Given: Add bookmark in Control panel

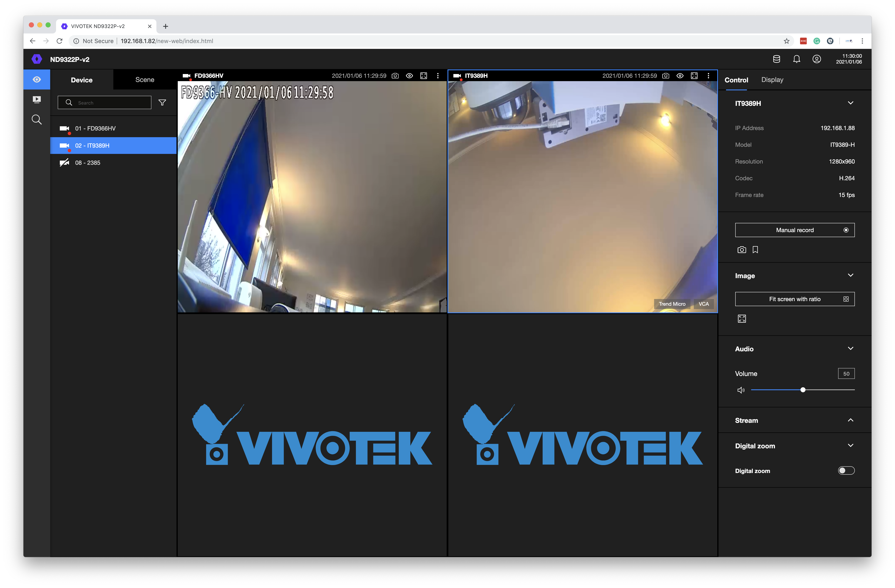Looking at the screenshot, I should tap(755, 250).
